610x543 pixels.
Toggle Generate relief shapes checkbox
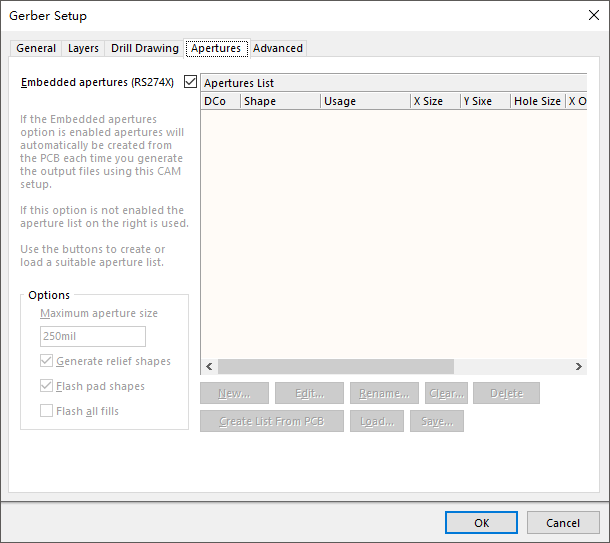click(x=47, y=361)
